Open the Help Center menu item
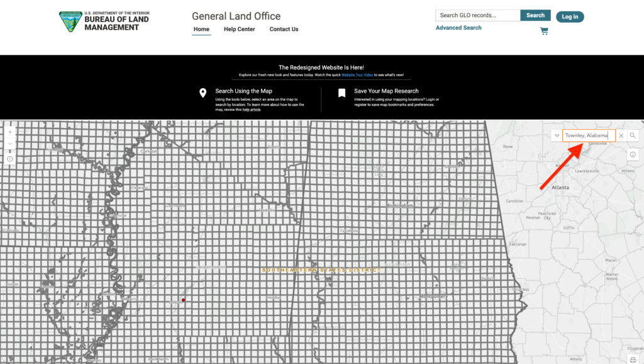Viewport: 644px width, 364px height. [x=240, y=29]
